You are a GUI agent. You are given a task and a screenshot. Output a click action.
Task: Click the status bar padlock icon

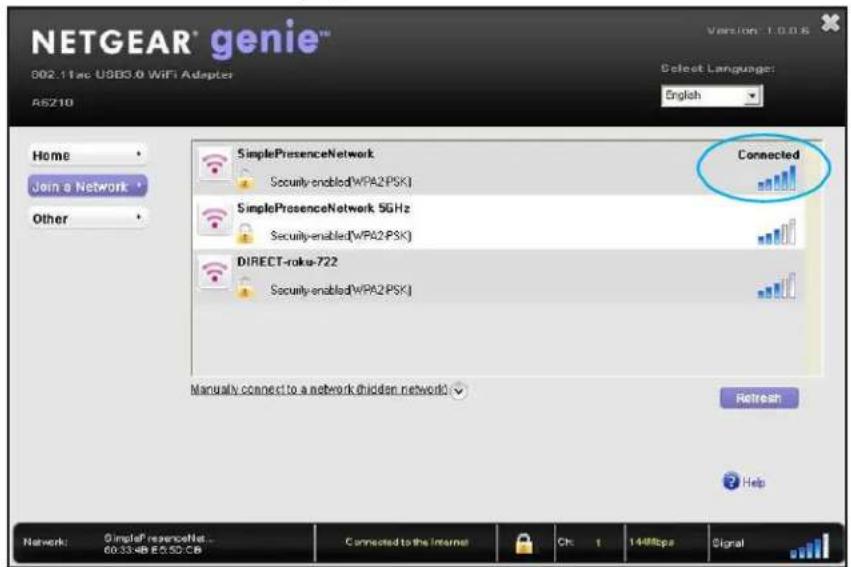(x=524, y=543)
